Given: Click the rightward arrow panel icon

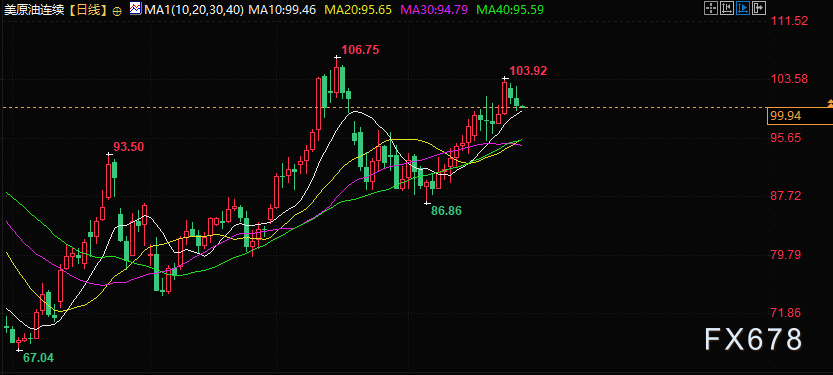Looking at the screenshot, I should (x=759, y=8).
